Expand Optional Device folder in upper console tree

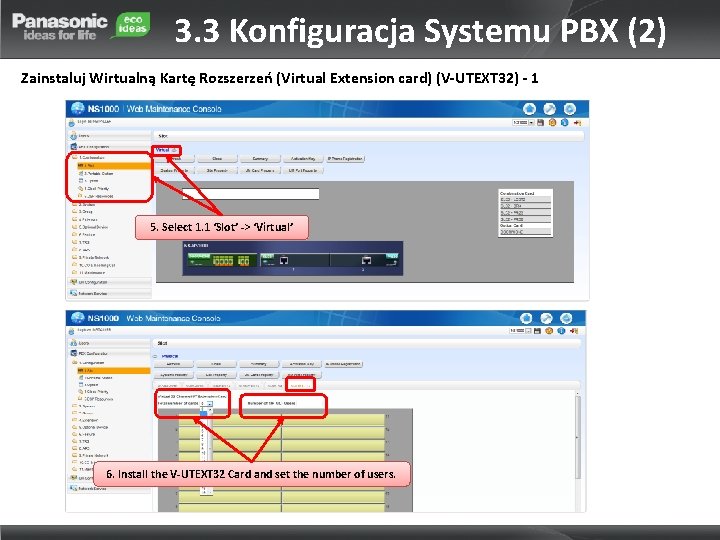pyautogui.click(x=90, y=227)
